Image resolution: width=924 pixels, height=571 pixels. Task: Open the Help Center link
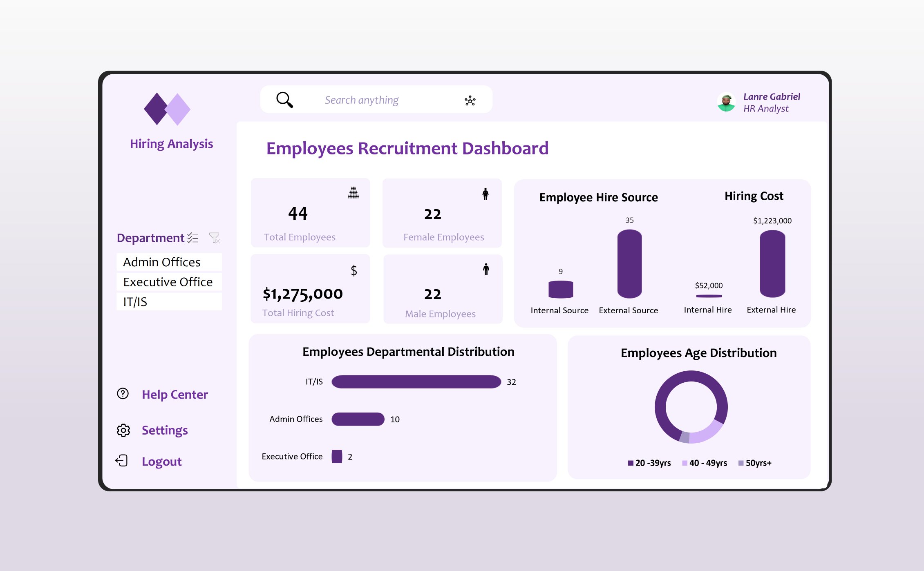[175, 395]
